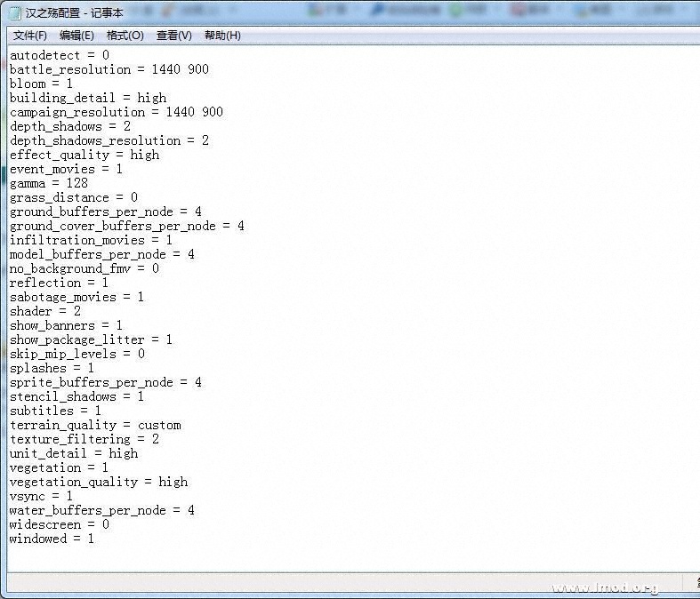This screenshot has height=599, width=700.
Task: Open the 格式(O) menu
Action: [x=125, y=36]
